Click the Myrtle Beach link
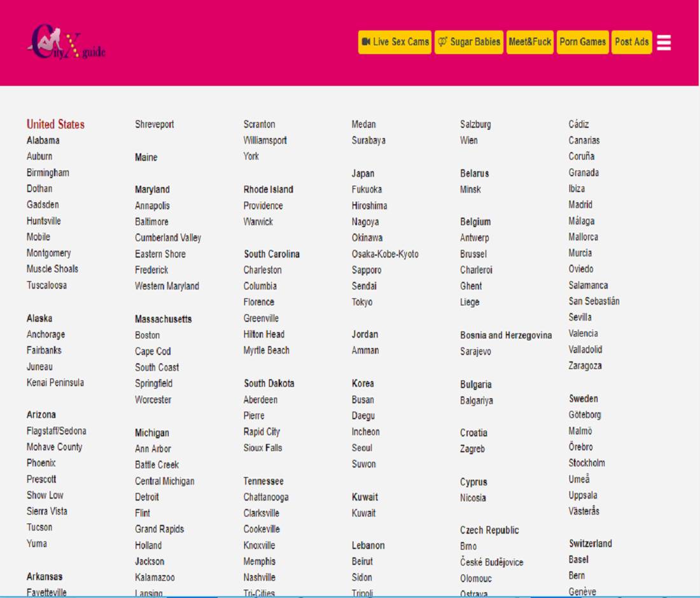Image resolution: width=700 pixels, height=598 pixels. coord(266,350)
